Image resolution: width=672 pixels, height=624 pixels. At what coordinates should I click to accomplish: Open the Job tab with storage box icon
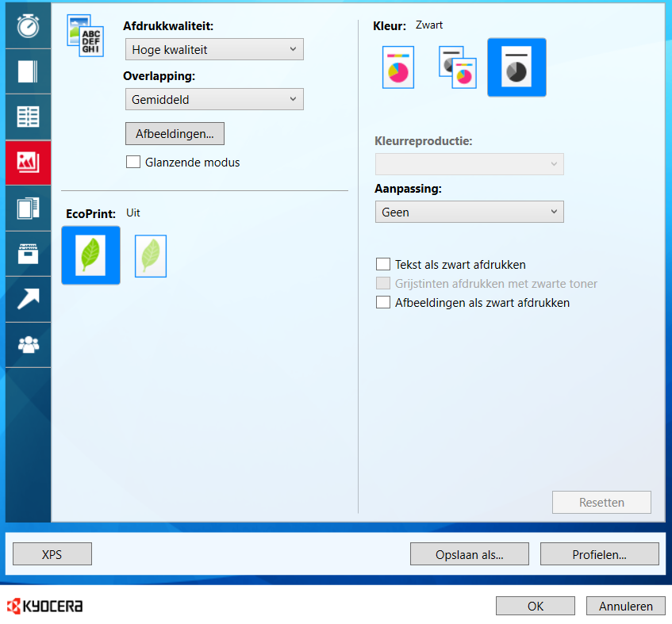point(28,254)
